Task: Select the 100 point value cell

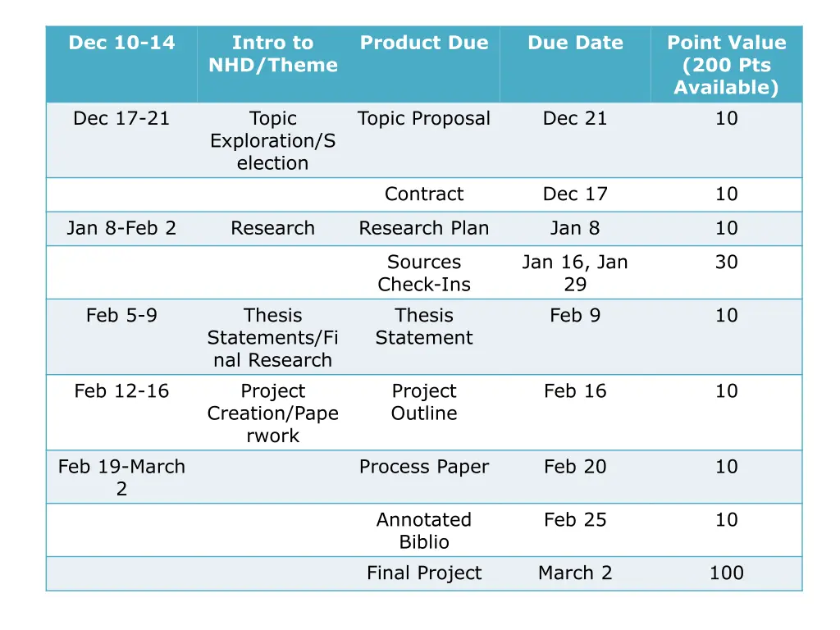Action: [x=727, y=573]
